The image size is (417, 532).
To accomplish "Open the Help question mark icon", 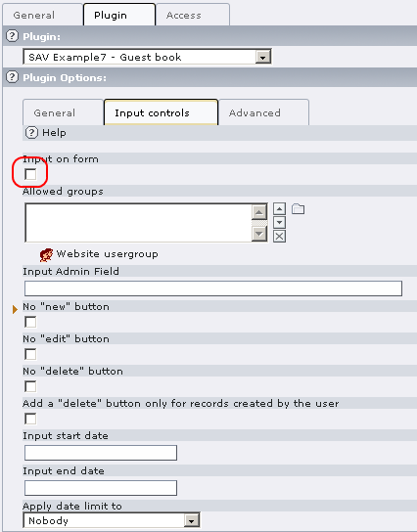I will (31, 132).
